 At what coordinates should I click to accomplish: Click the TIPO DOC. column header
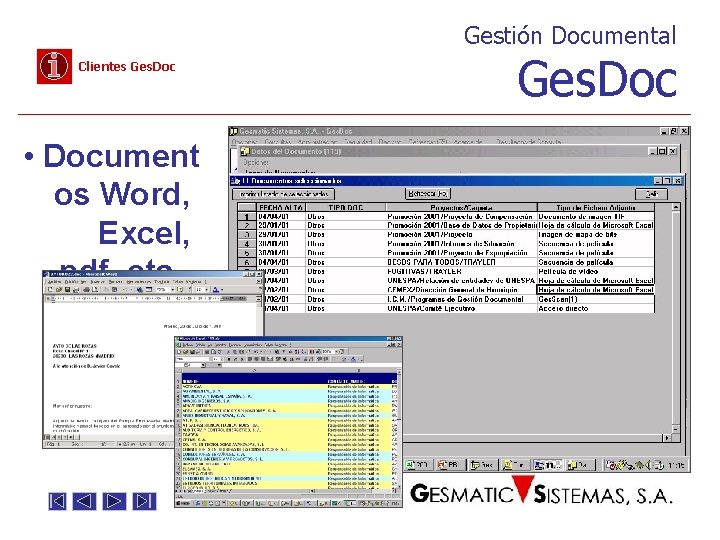point(345,208)
